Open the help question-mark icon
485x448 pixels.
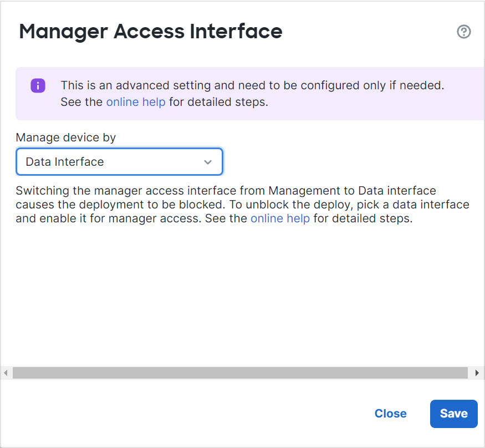pyautogui.click(x=464, y=32)
